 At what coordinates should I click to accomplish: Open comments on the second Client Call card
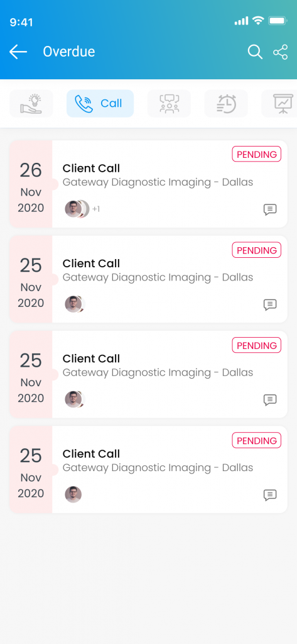click(270, 305)
